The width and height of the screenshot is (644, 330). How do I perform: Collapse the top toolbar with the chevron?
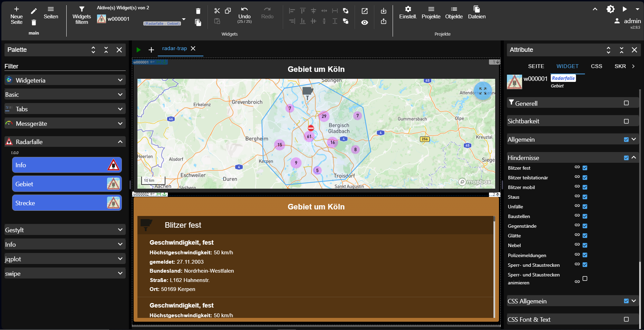click(595, 9)
